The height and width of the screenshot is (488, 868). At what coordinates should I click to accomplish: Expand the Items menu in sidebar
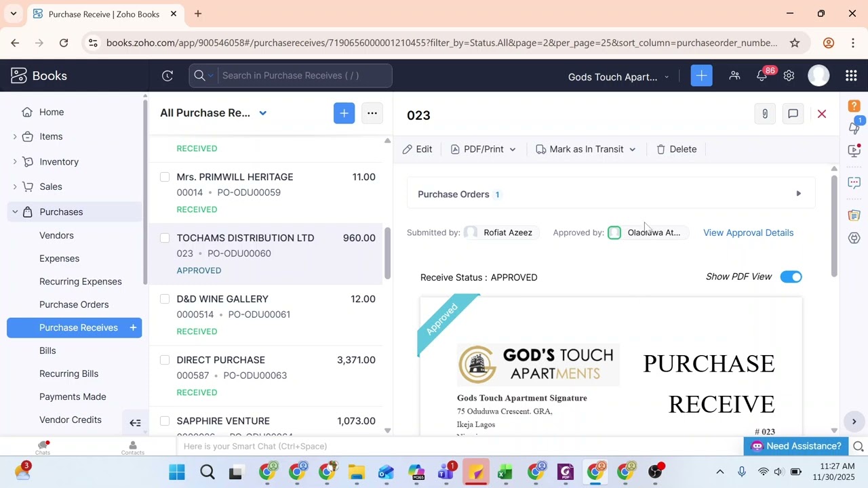(x=15, y=137)
